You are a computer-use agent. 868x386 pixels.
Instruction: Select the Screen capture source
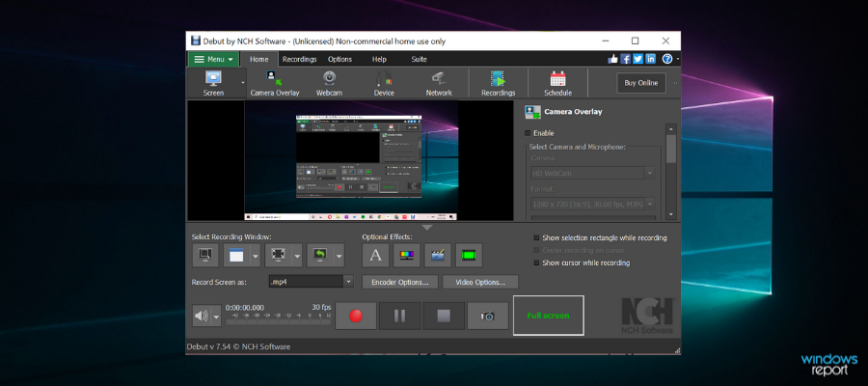[x=214, y=84]
